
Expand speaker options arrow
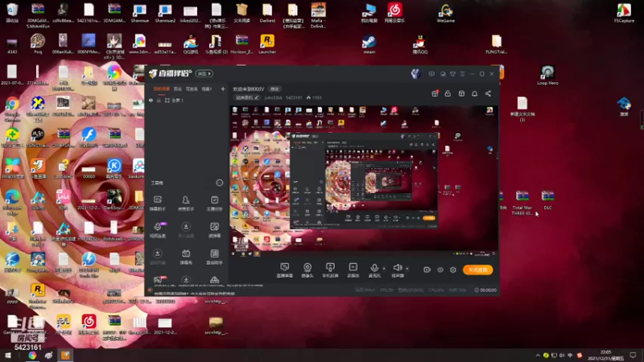click(x=407, y=269)
